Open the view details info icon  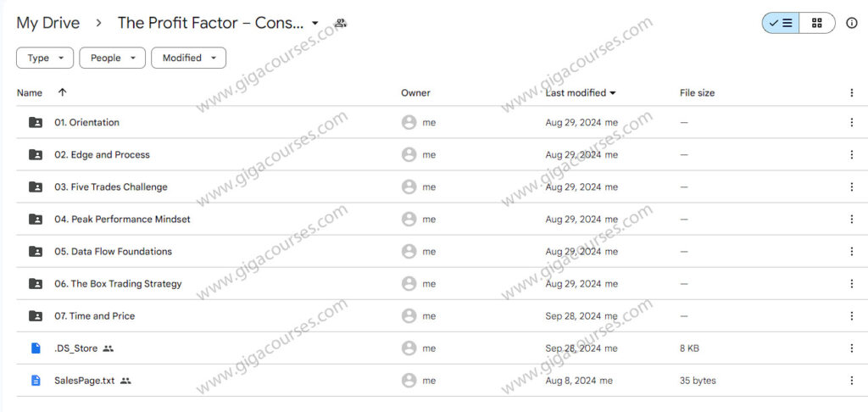coord(852,23)
